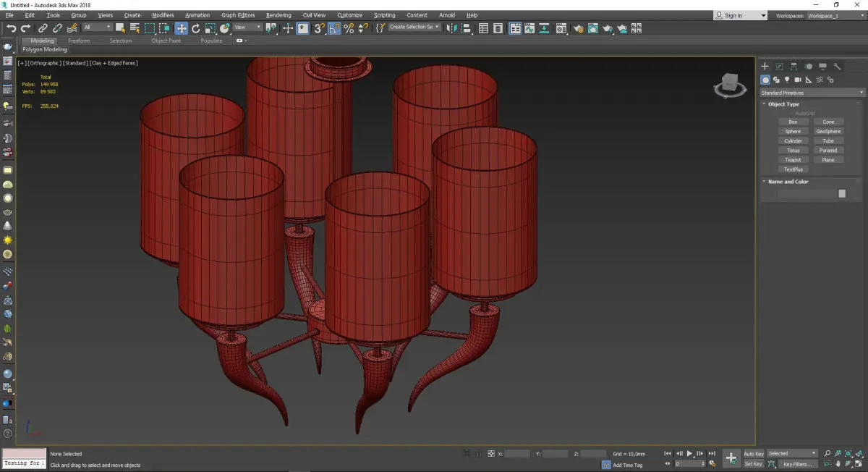Show Lights category in Create panel

tap(786, 80)
